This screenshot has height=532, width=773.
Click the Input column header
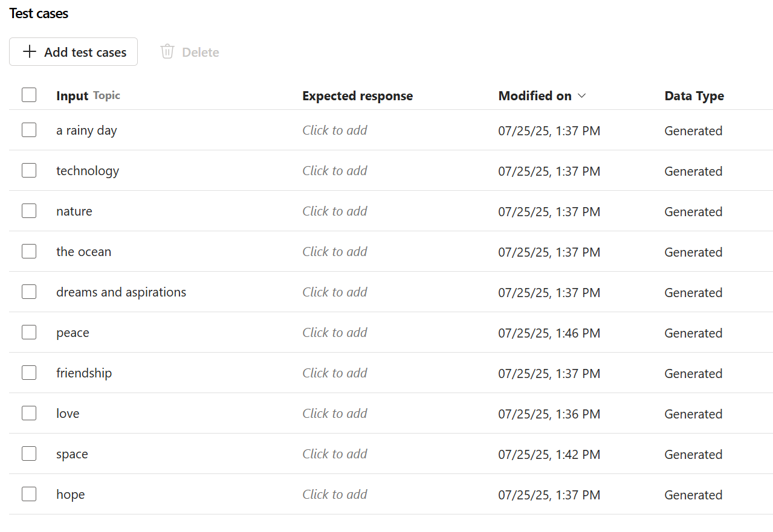71,95
